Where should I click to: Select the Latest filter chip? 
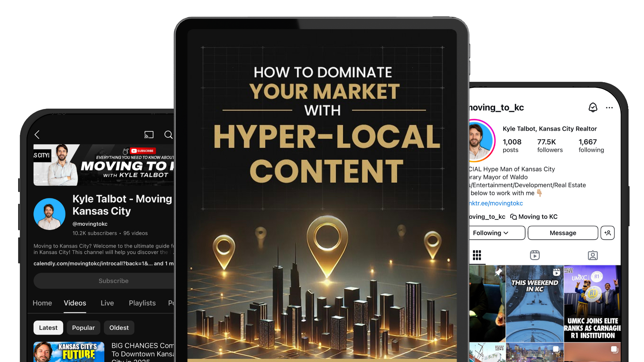[x=48, y=328]
